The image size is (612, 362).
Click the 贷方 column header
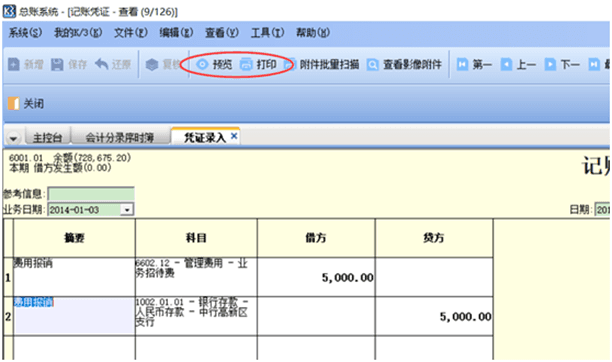[434, 238]
